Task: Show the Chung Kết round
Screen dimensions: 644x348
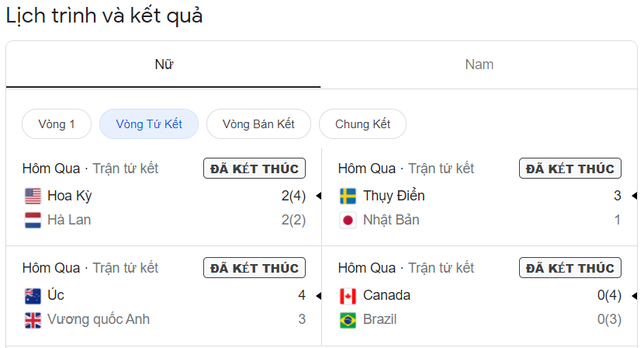Action: pos(362,124)
